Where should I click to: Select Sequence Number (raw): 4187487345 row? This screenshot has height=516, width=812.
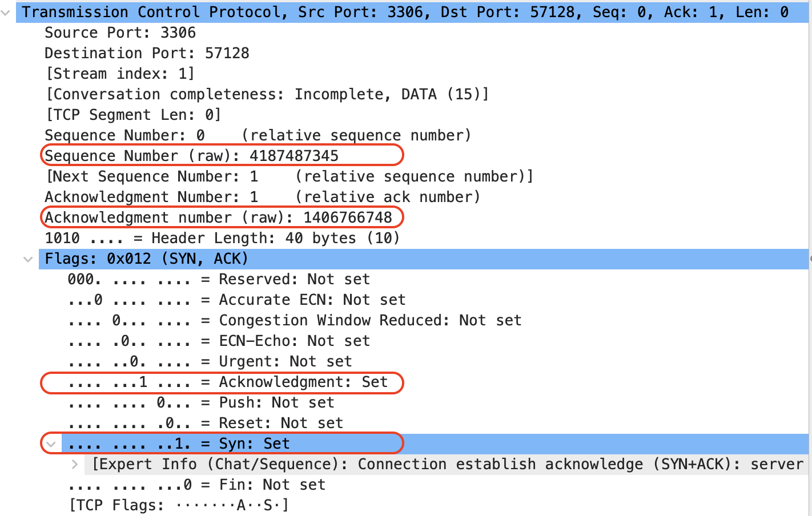tap(191, 156)
